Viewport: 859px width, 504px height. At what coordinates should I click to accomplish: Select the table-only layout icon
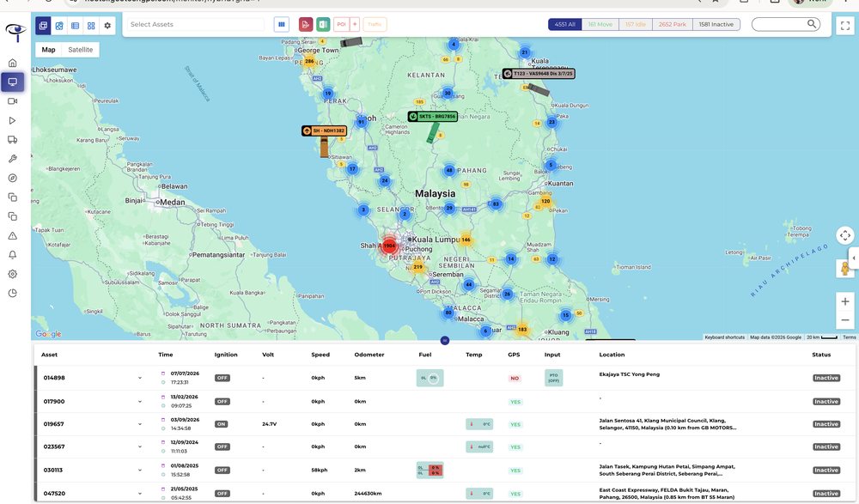(75, 25)
